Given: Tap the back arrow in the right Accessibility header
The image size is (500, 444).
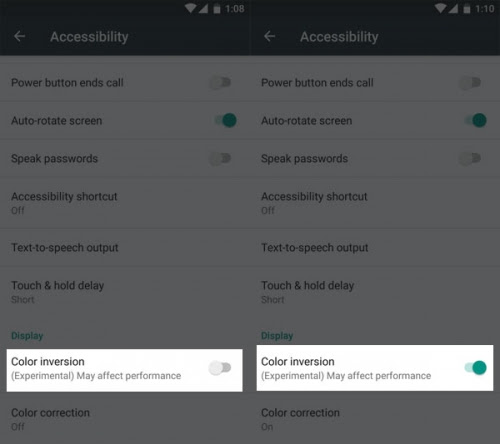Looking at the screenshot, I should coord(269,36).
